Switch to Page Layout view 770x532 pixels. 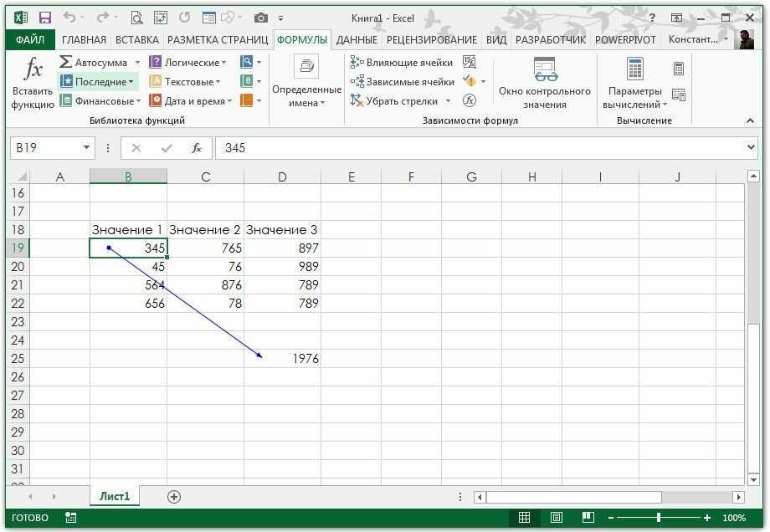[x=557, y=517]
